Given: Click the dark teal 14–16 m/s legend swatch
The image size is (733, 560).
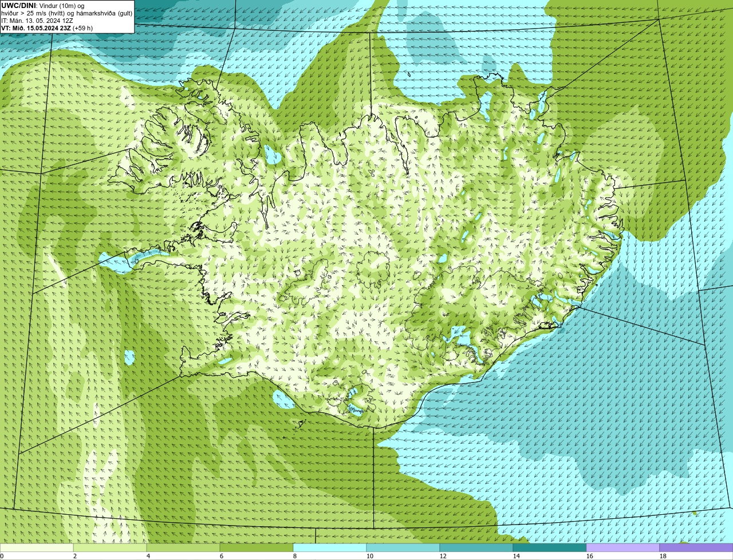Looking at the screenshot, I should pyautogui.click(x=550, y=548).
